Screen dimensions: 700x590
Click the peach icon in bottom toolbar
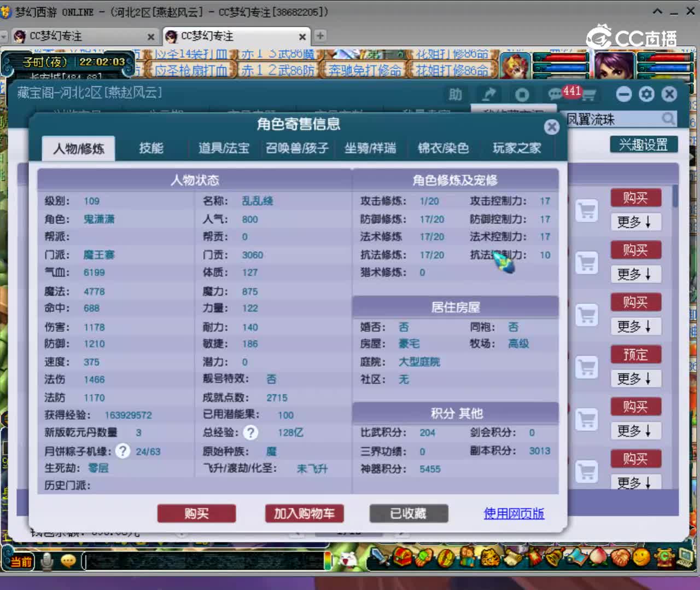(x=597, y=557)
